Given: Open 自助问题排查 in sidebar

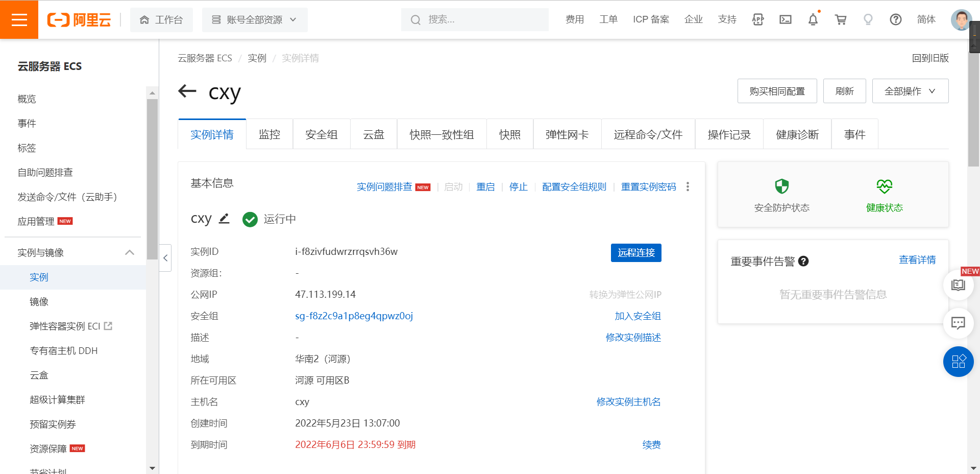Looking at the screenshot, I should [45, 172].
